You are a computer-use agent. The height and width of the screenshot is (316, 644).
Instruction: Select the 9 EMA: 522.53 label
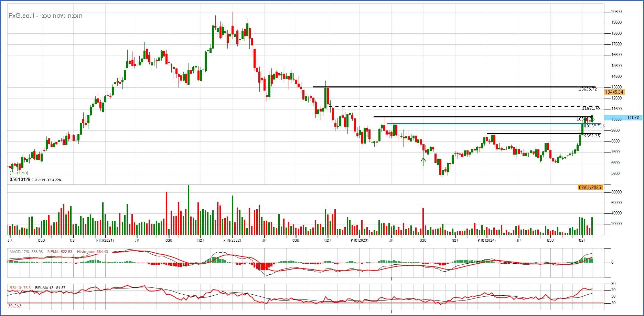point(60,252)
